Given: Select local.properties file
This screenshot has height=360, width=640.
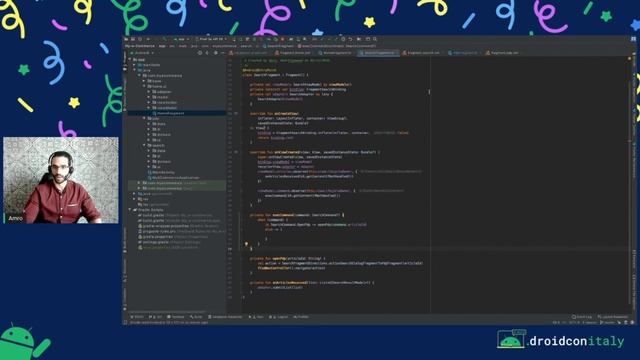Looking at the screenshot, I should pyautogui.click(x=168, y=247).
